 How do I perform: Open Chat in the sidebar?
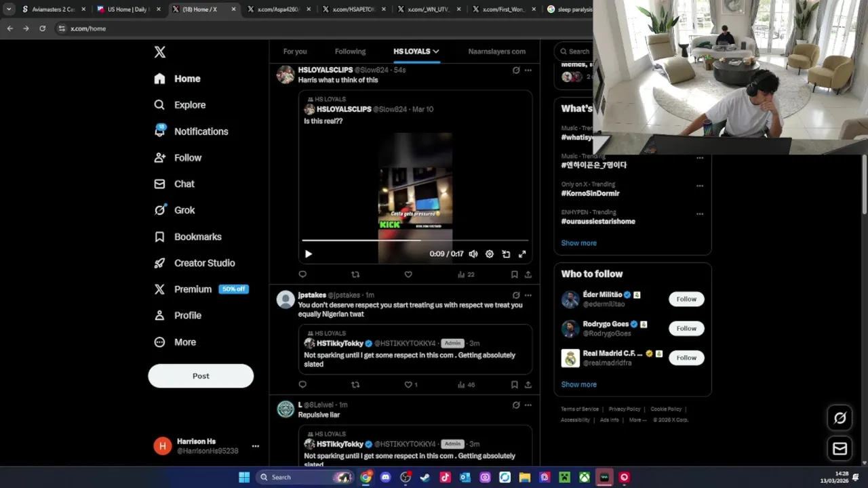tap(174, 184)
